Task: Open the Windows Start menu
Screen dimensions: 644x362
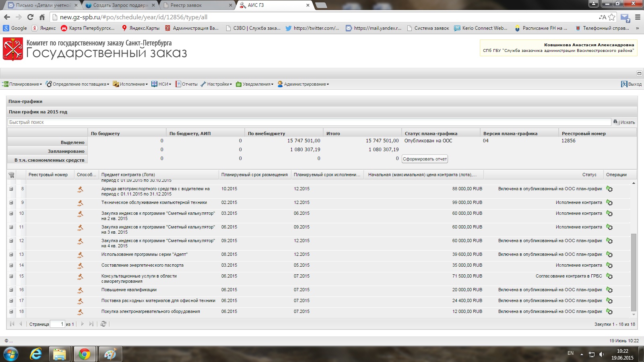Action: pyautogui.click(x=11, y=354)
